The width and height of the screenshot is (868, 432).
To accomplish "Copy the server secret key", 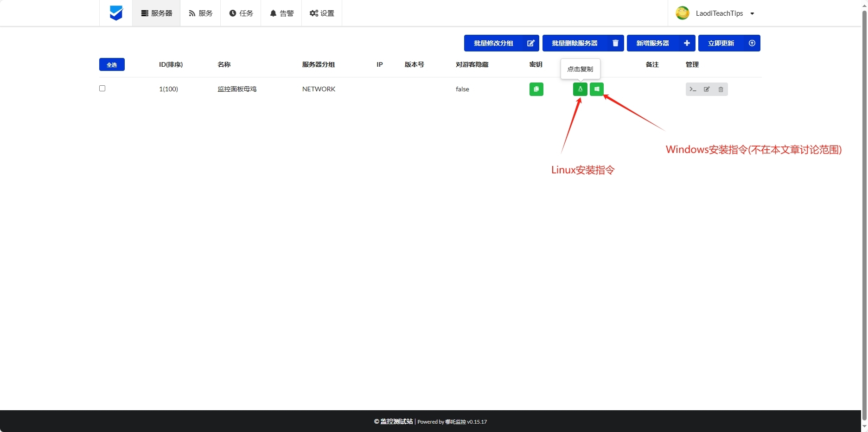I will point(536,89).
